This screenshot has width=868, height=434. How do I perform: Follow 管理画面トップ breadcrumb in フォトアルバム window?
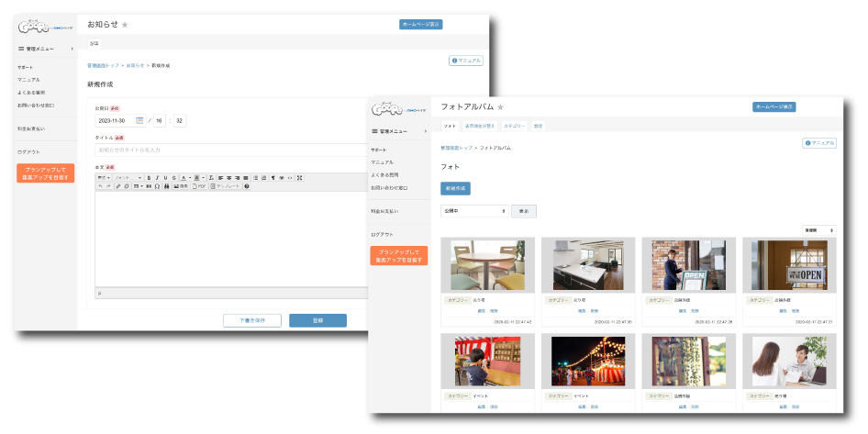[x=457, y=149]
